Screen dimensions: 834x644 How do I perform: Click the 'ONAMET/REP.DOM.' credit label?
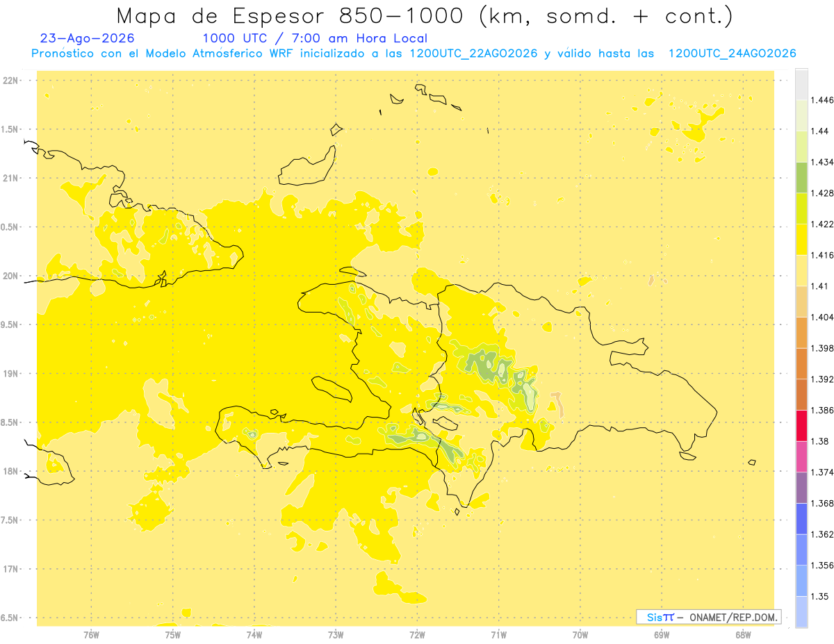click(734, 617)
